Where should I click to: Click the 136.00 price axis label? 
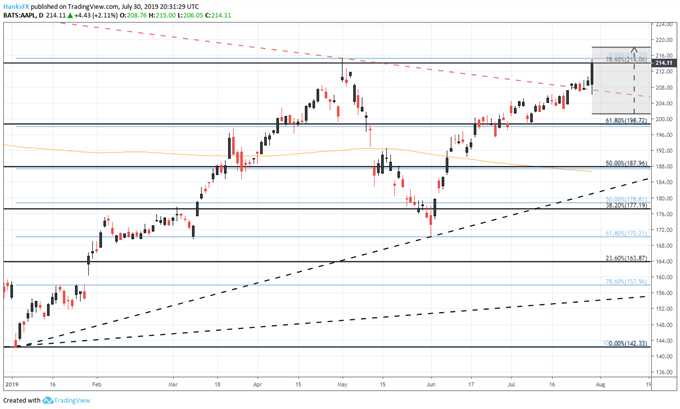666,373
